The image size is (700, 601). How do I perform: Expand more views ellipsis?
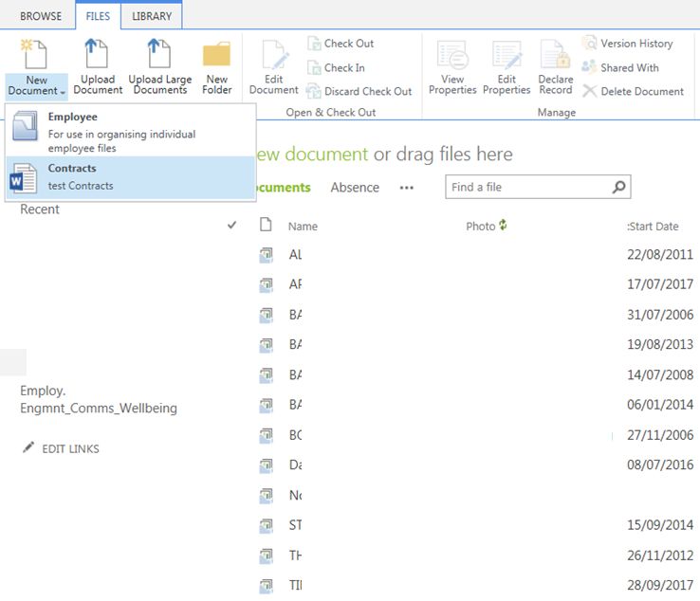(x=406, y=188)
